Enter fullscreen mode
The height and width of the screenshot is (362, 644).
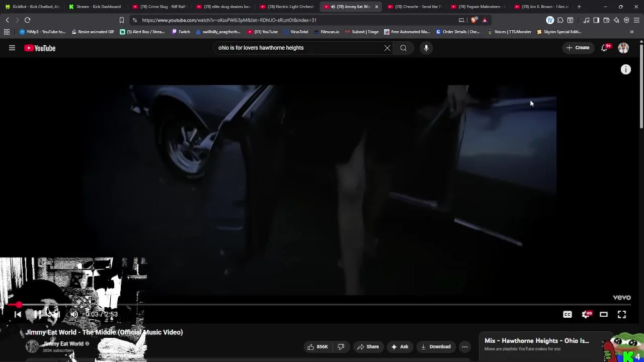(x=622, y=314)
